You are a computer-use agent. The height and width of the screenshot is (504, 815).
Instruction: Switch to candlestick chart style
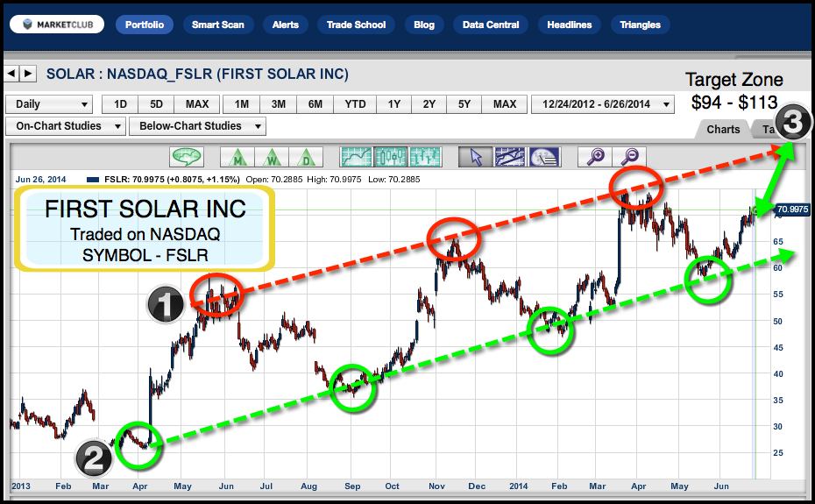tap(390, 157)
